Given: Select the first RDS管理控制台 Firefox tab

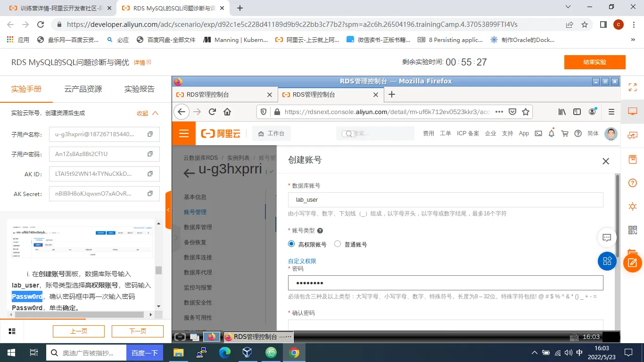Looking at the screenshot, I should point(224,94).
